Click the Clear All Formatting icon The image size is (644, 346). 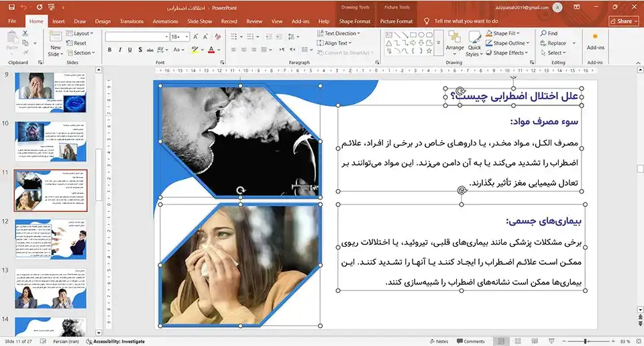pos(217,36)
